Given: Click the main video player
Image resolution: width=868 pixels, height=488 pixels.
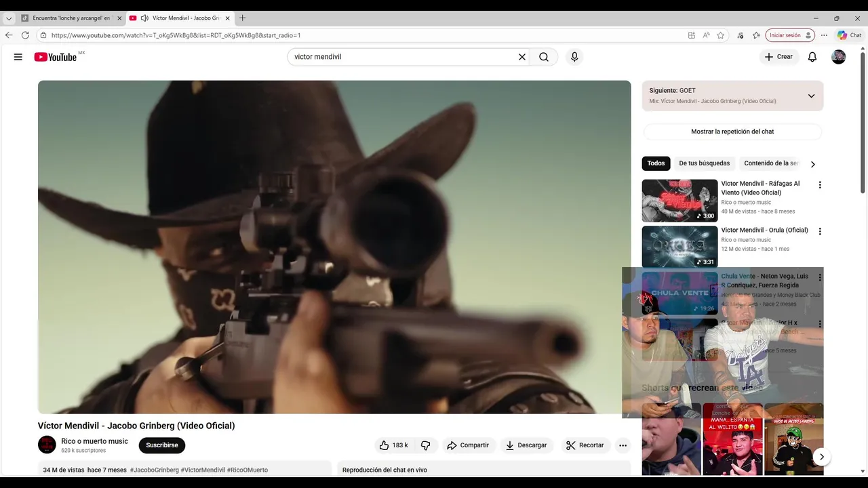Looking at the screenshot, I should (334, 247).
